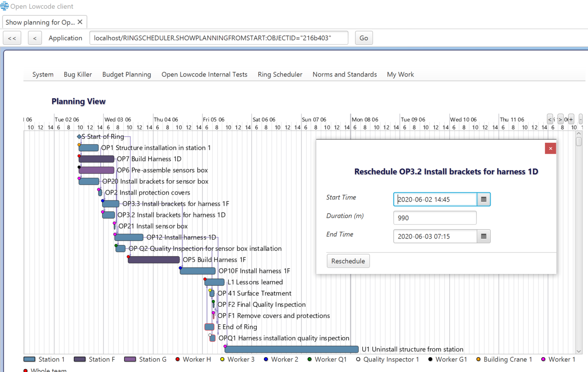Open the My Work menu
Viewport: 588px width, 372px height.
[400, 74]
